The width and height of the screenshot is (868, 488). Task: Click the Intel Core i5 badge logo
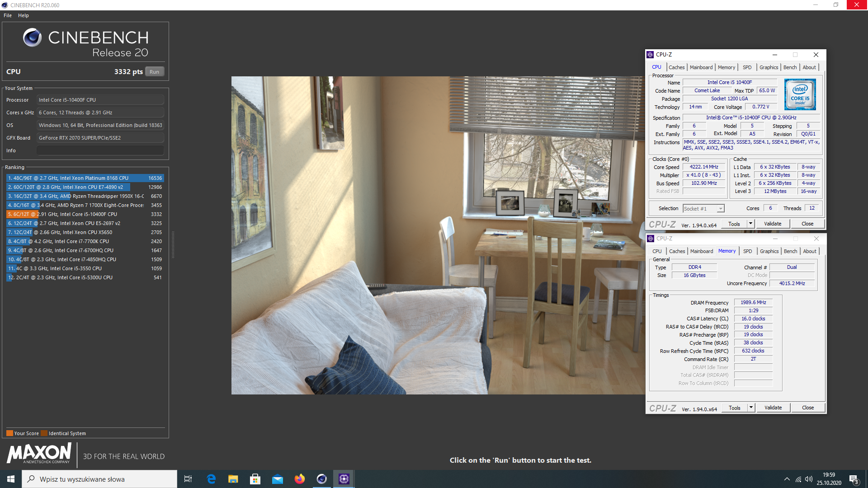[800, 94]
